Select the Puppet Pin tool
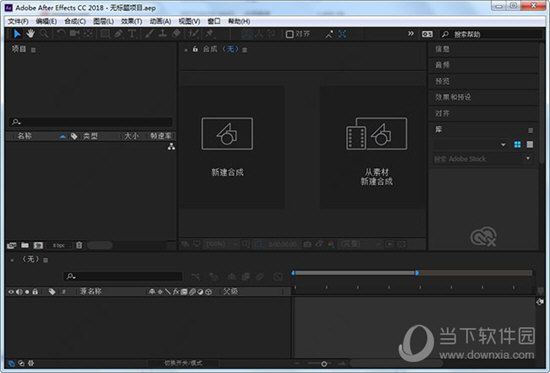The height and width of the screenshot is (373, 550). pos(210,34)
